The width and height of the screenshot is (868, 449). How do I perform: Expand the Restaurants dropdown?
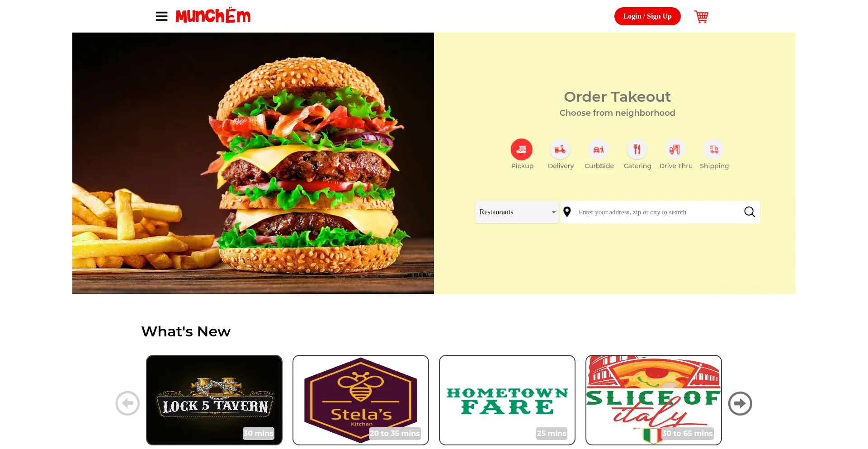pyautogui.click(x=517, y=212)
